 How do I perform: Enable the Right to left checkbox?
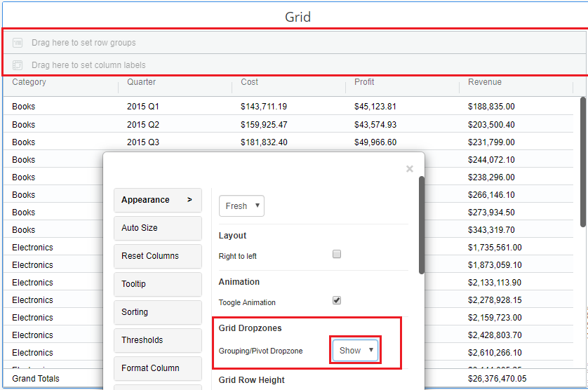pos(337,255)
